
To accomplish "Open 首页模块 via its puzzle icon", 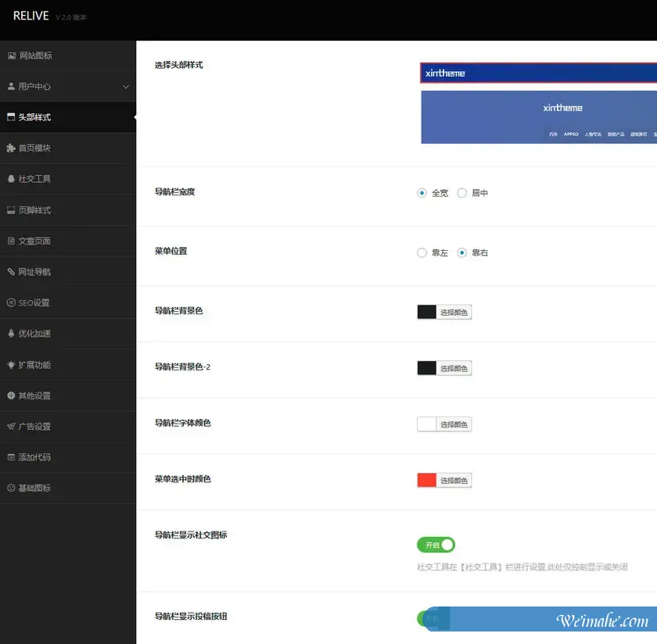I will [12, 148].
